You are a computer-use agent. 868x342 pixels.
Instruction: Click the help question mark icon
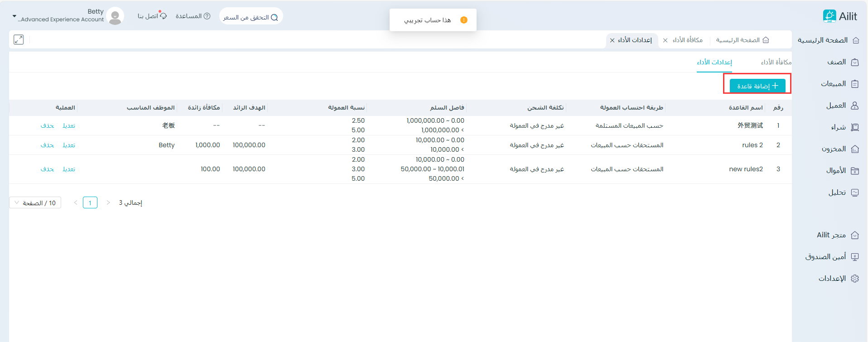point(207,16)
